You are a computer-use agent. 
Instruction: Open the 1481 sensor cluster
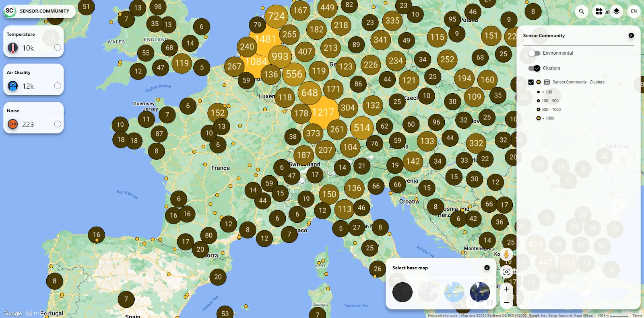pyautogui.click(x=265, y=39)
